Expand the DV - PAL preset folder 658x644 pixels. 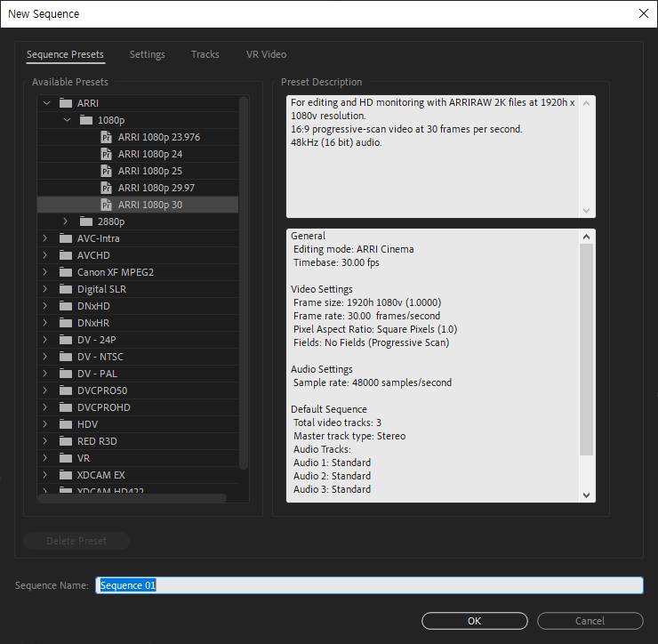(x=44, y=373)
